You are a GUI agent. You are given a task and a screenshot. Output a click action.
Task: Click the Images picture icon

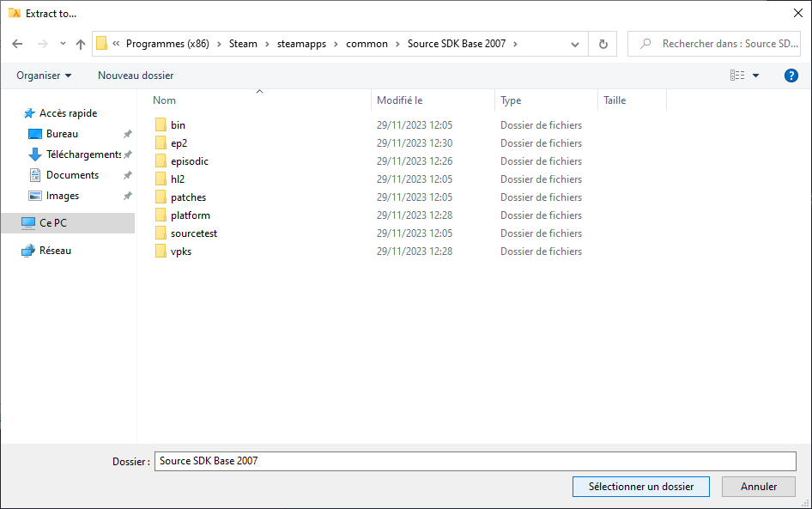[x=34, y=197]
